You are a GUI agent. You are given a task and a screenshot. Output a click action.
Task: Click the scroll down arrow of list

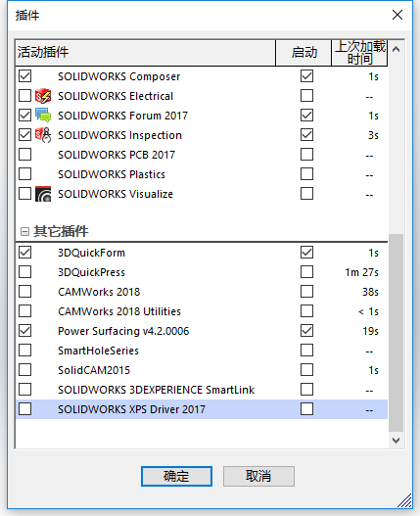[397, 441]
